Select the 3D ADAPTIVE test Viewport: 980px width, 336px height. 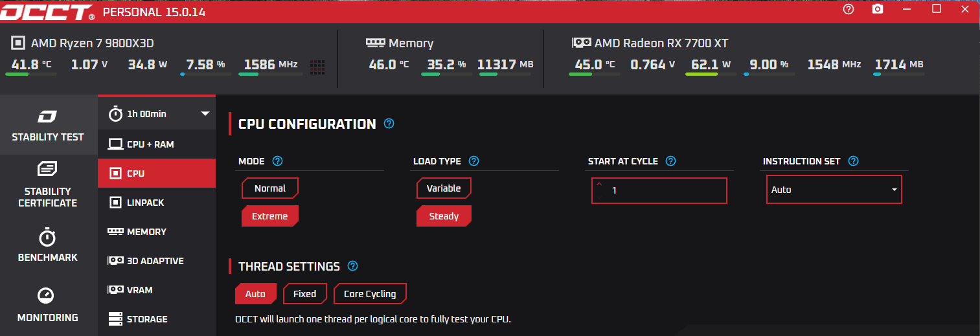156,260
